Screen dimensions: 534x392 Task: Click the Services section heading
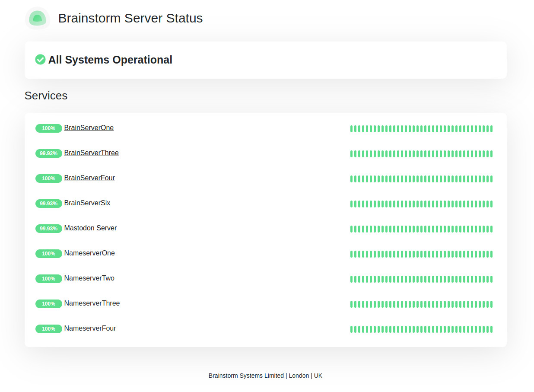point(46,96)
